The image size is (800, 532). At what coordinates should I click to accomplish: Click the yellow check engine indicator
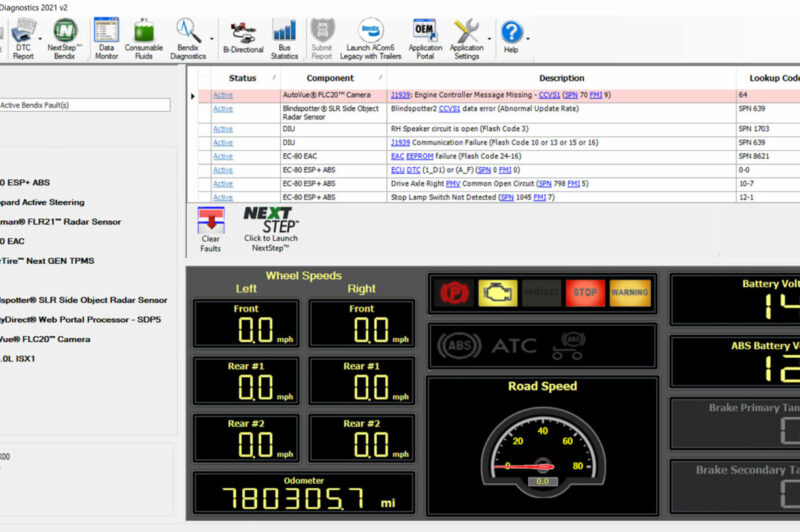coord(498,293)
